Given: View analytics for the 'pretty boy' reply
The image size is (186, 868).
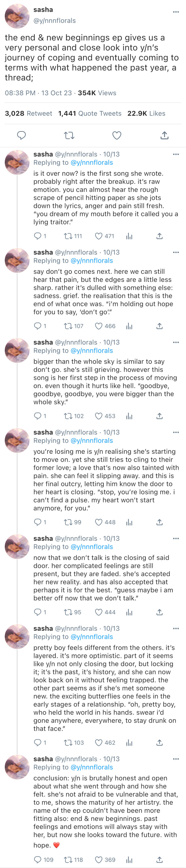Looking at the screenshot, I should point(129,743).
